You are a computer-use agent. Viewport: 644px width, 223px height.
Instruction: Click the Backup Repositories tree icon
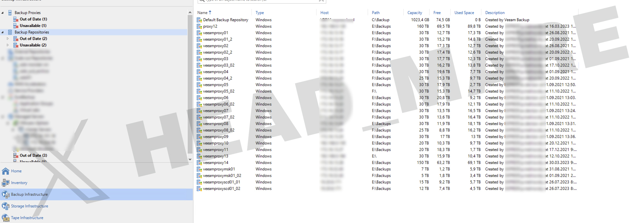pos(10,32)
